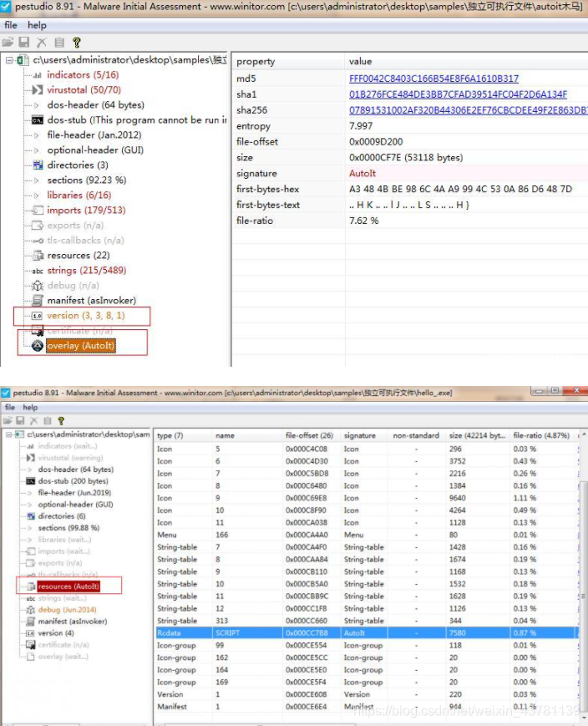Image resolution: width=588 pixels, height=726 pixels.
Task: Click the dos-stub icon in top tree
Action: pyautogui.click(x=37, y=120)
